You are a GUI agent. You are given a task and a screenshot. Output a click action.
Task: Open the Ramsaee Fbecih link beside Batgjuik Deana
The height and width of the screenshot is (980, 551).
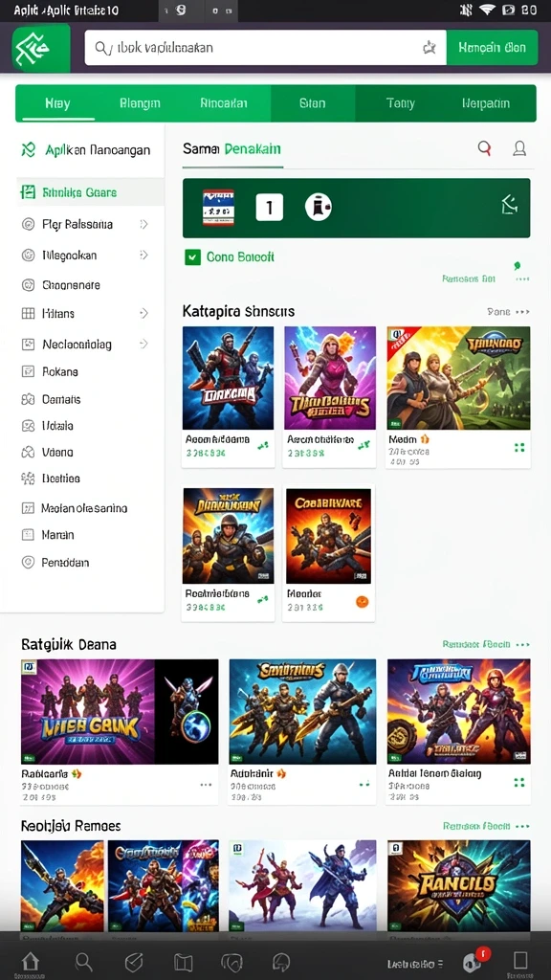click(476, 644)
